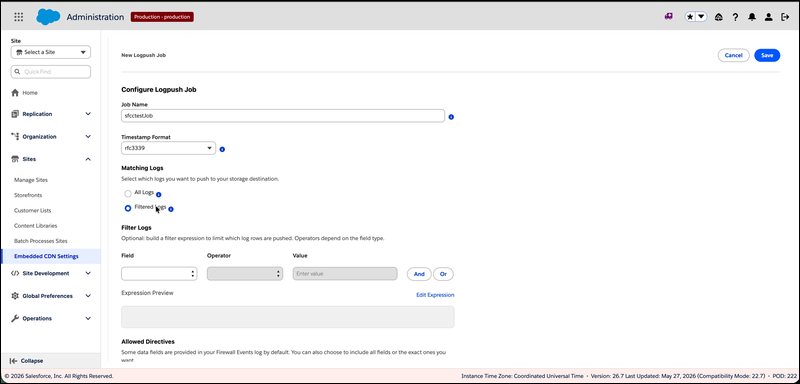Open the Operator selector dropdown

point(245,274)
